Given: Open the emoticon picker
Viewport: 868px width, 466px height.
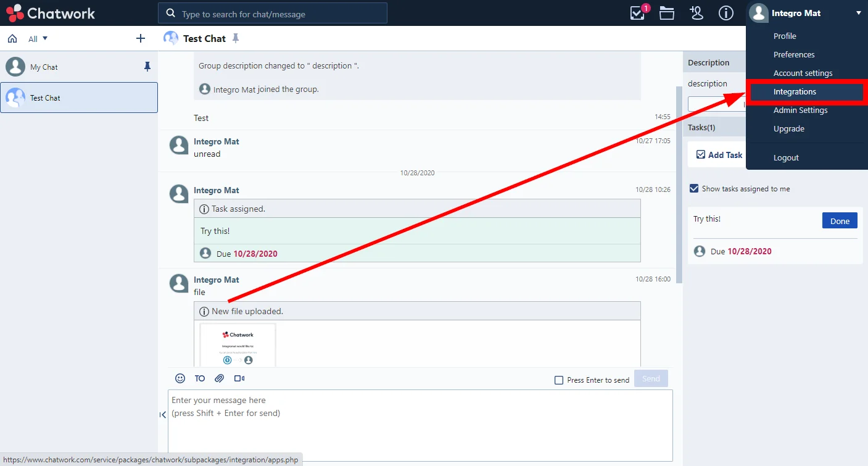Looking at the screenshot, I should (180, 378).
